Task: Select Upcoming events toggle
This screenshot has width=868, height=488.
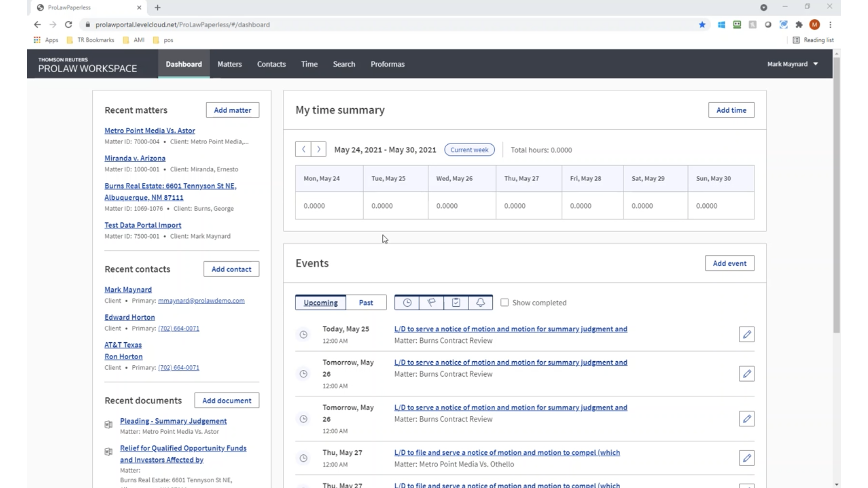Action: pyautogui.click(x=320, y=302)
